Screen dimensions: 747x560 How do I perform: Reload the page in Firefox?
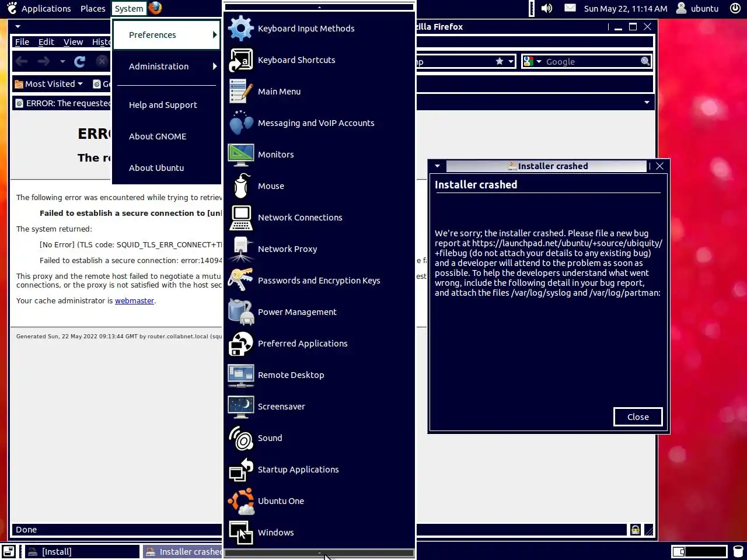[x=80, y=61]
